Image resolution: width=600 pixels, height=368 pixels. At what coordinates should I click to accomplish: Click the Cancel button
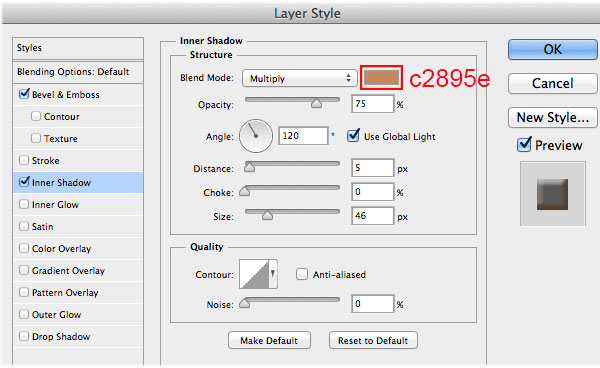pos(553,83)
